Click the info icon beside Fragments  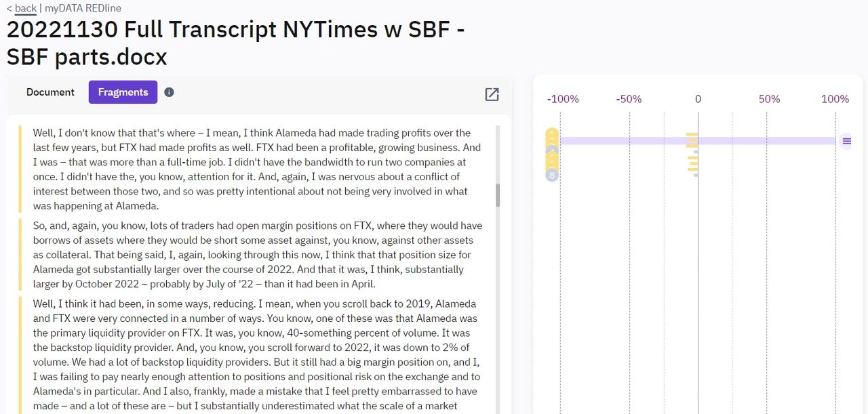(169, 92)
